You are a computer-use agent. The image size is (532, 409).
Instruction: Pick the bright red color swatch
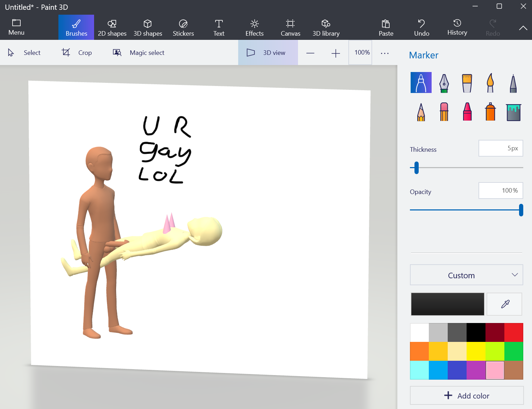[514, 332]
